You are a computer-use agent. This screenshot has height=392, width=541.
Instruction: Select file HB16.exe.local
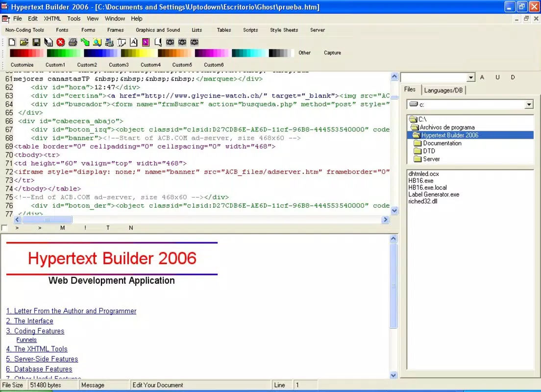pyautogui.click(x=427, y=188)
